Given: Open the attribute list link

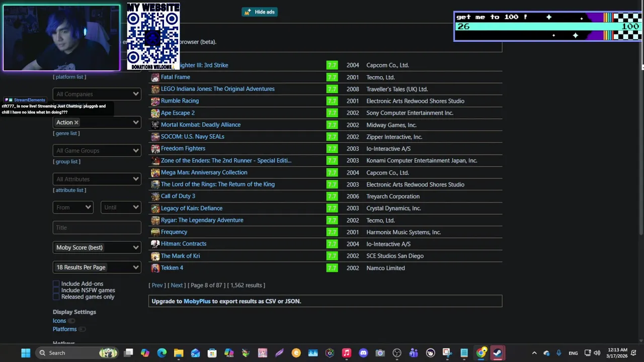Looking at the screenshot, I should (x=69, y=190).
